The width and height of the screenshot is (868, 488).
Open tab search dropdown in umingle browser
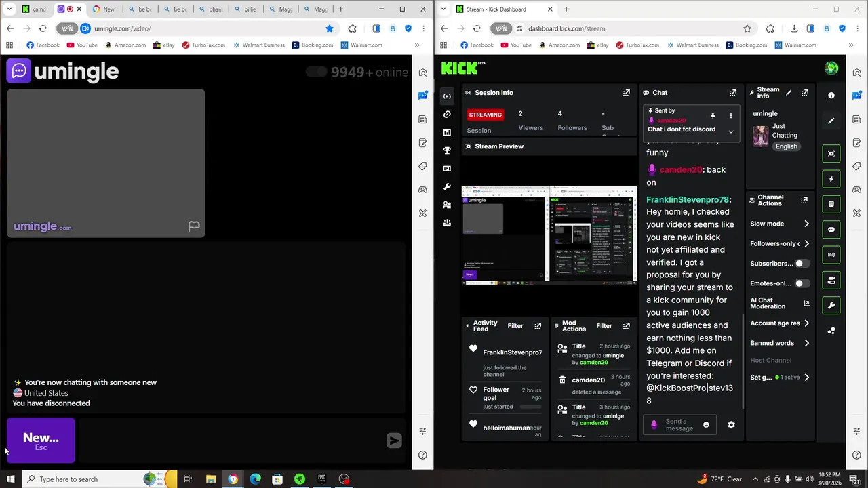[9, 9]
